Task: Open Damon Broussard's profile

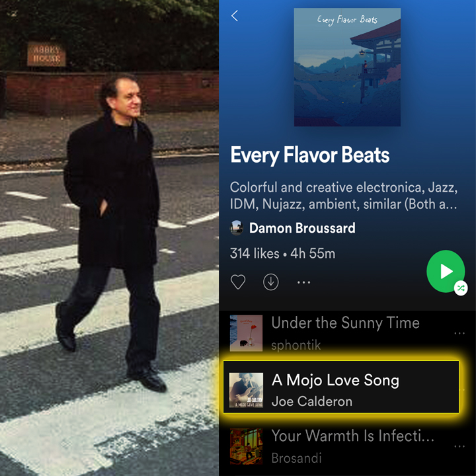Action: click(x=302, y=228)
